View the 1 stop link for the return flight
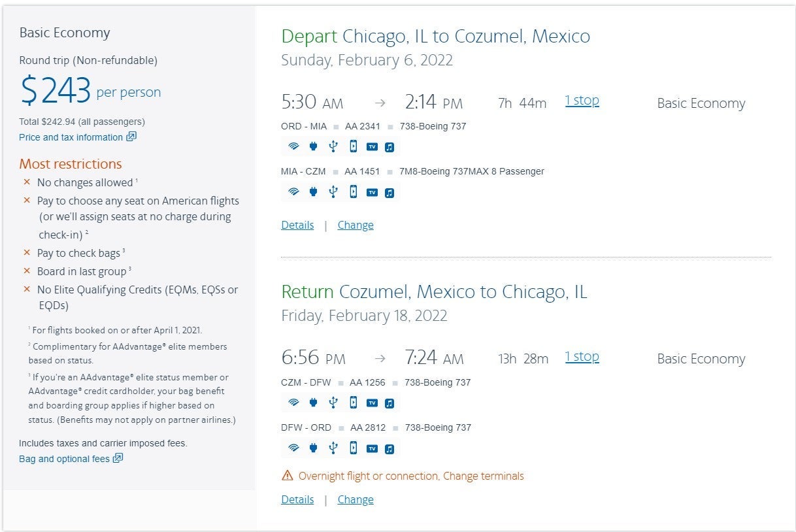796x532 pixels. tap(582, 357)
